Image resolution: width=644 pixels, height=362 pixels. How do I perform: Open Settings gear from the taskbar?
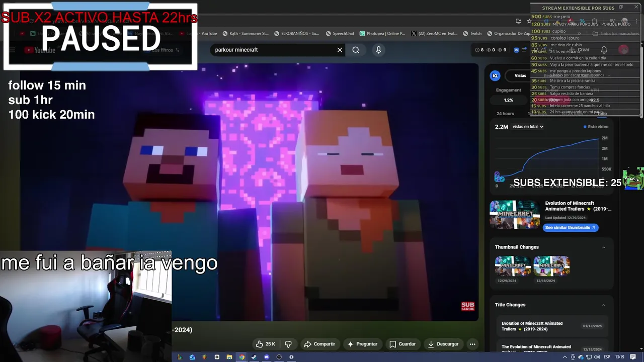(291, 357)
